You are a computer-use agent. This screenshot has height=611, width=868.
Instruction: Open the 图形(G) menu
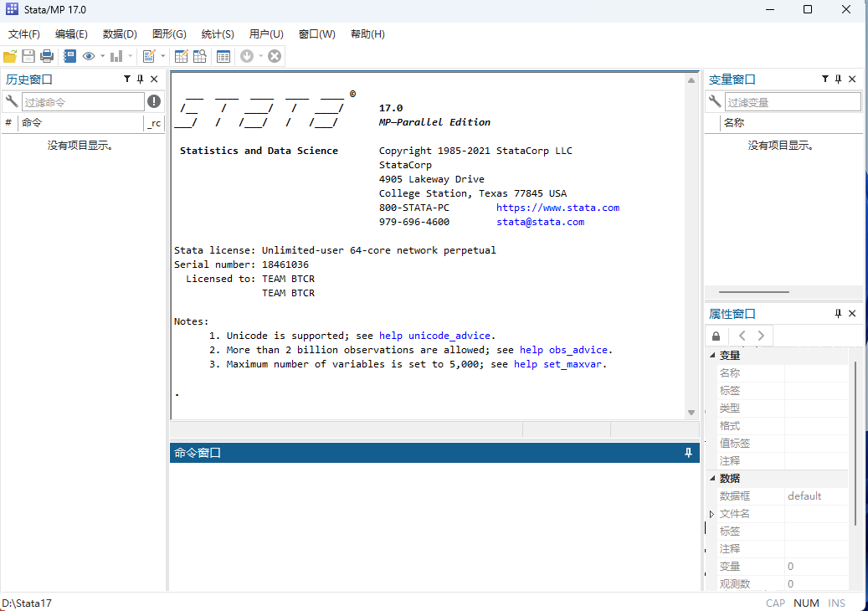[169, 34]
